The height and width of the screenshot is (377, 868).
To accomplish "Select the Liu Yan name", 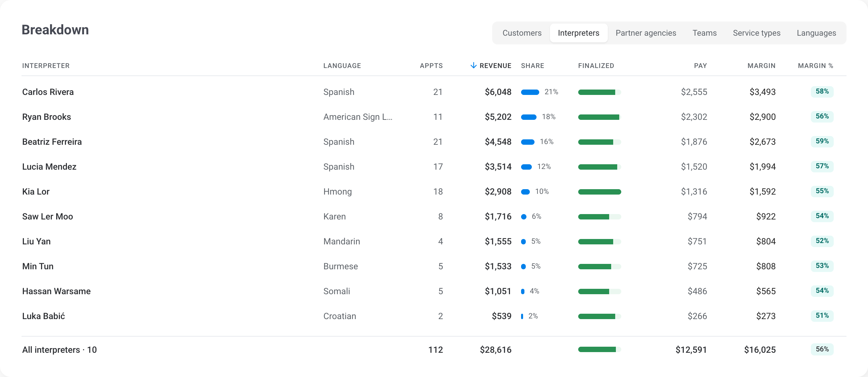I will pyautogui.click(x=36, y=242).
